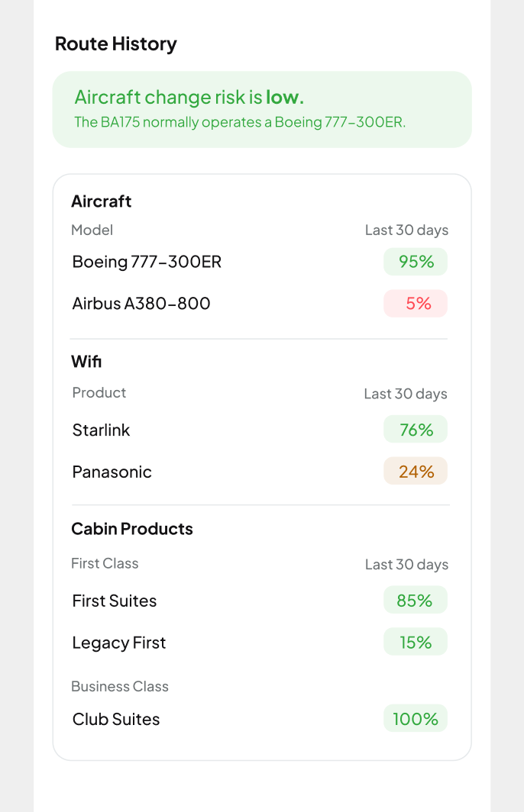Click the 15% Legacy First badge
This screenshot has width=524, height=812.
tap(416, 642)
